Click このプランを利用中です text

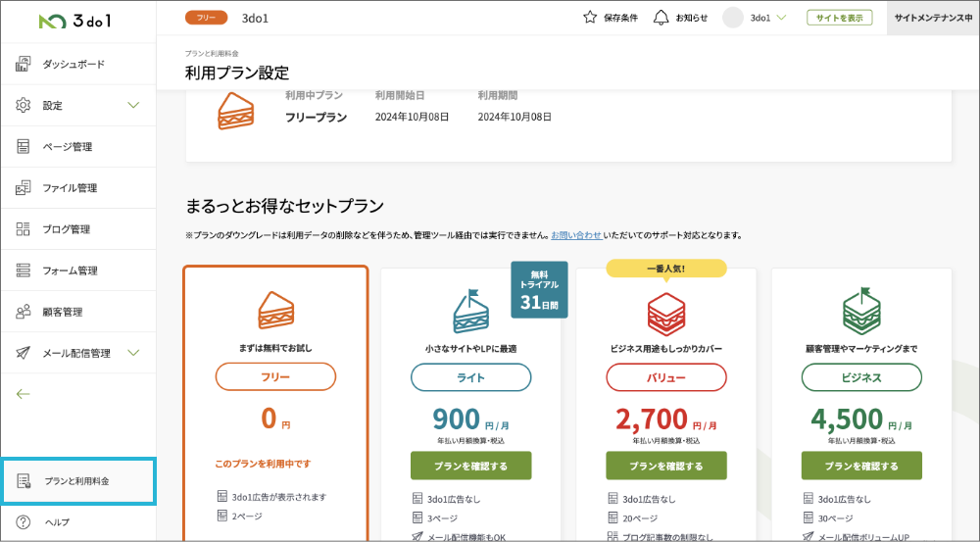click(x=263, y=464)
